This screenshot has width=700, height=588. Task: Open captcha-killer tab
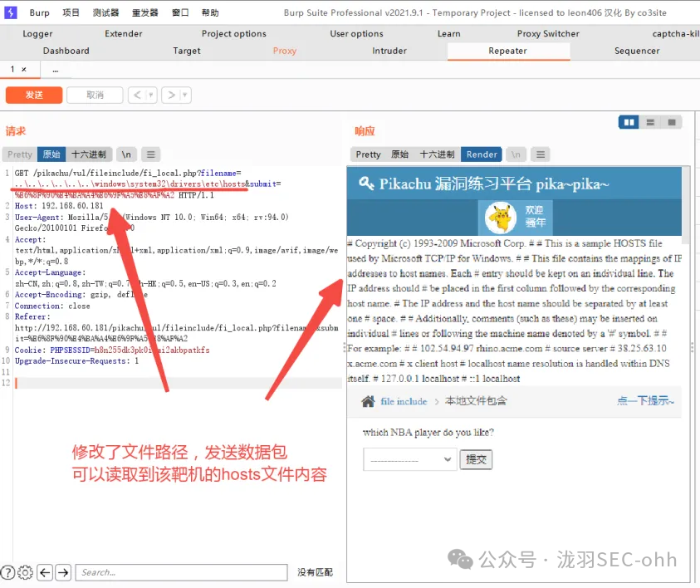pos(675,33)
